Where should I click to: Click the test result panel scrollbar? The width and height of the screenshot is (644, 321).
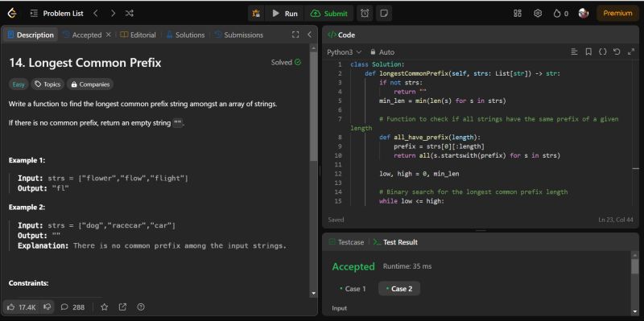(635, 266)
